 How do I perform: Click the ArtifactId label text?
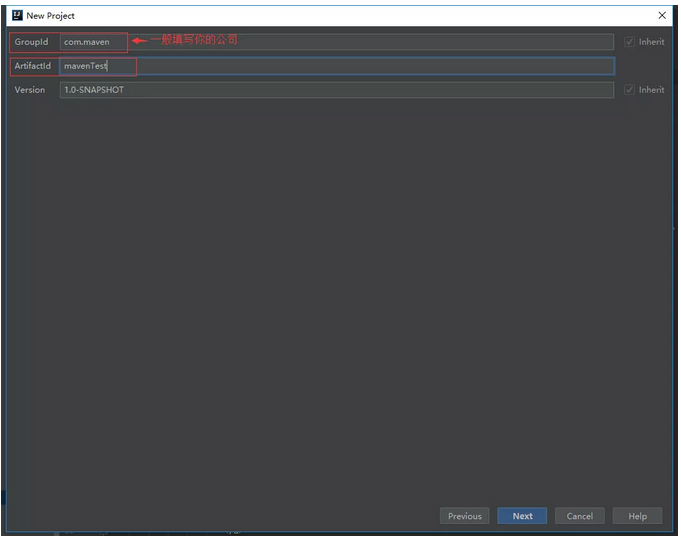click(33, 66)
